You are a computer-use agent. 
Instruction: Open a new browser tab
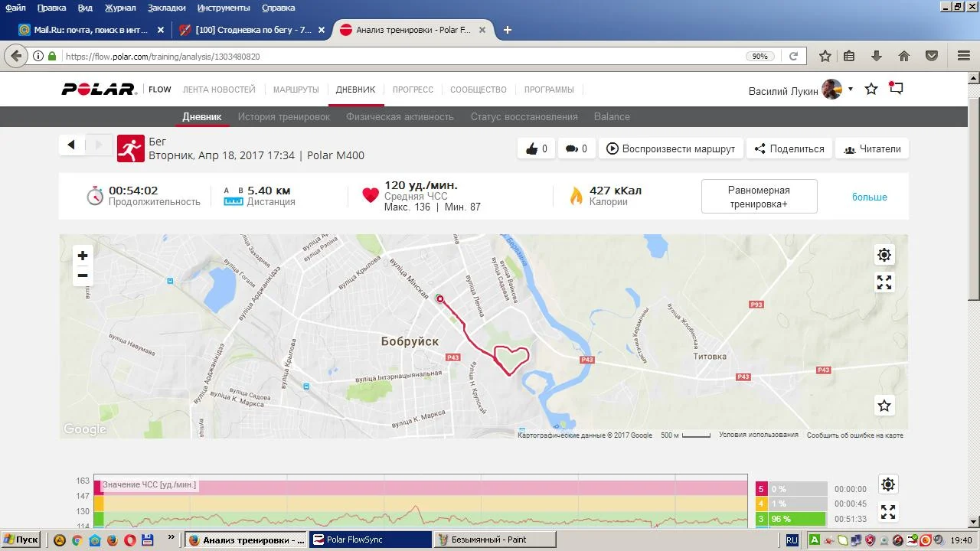[507, 30]
